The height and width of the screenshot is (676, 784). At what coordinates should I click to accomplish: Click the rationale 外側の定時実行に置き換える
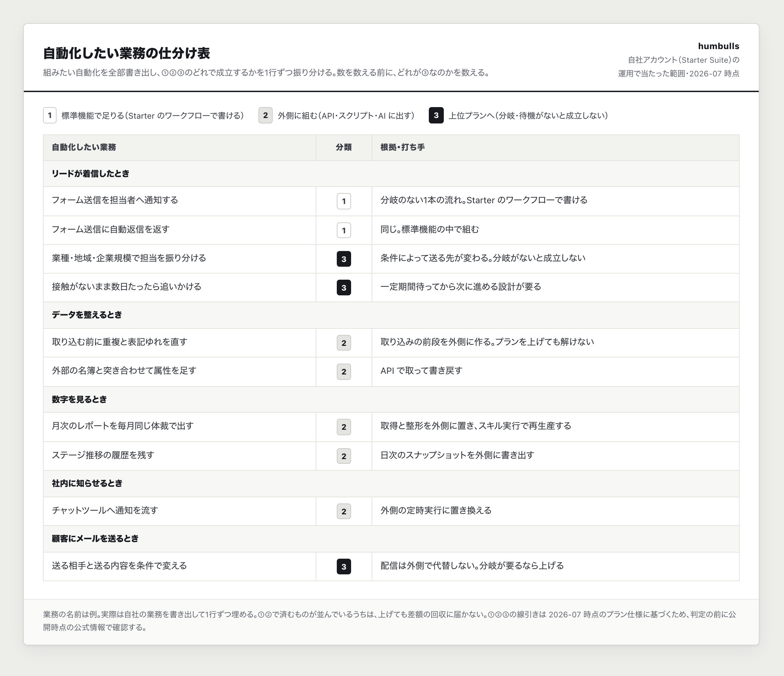(436, 510)
